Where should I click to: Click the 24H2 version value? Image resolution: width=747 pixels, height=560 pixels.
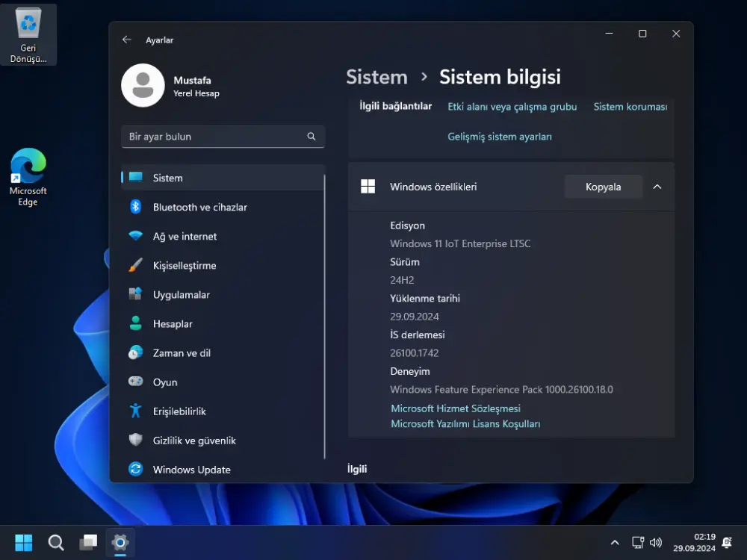(402, 280)
